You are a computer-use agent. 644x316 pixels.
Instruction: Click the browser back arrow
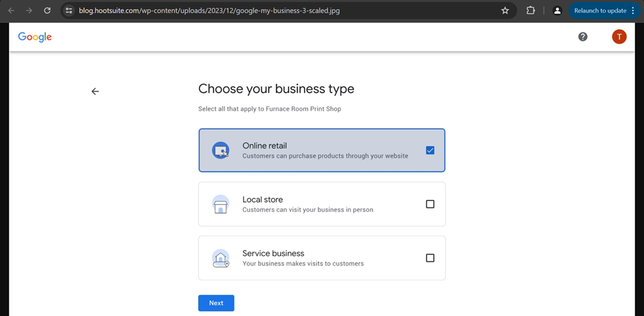coord(11,11)
